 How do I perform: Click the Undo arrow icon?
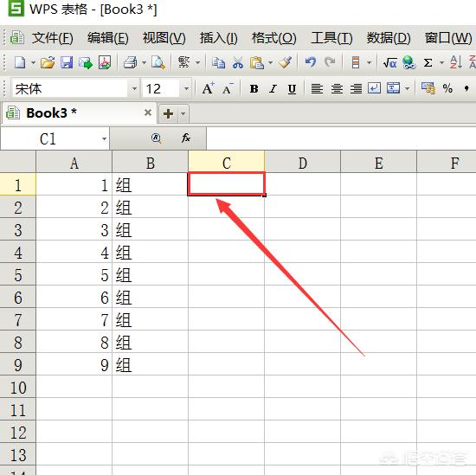click(x=310, y=63)
